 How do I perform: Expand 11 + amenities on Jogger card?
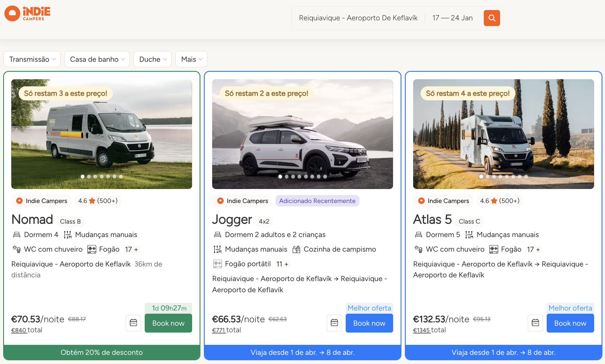tap(282, 264)
